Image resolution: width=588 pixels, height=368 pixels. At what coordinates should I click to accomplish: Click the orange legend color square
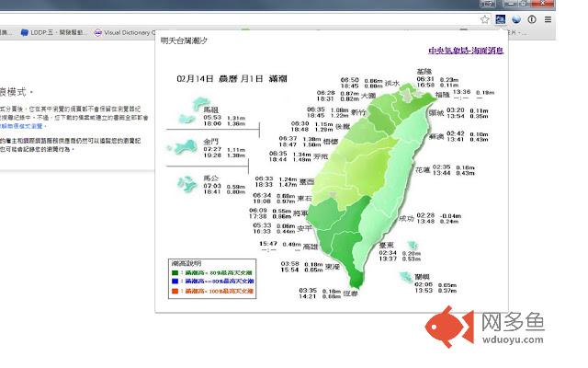coord(175,291)
